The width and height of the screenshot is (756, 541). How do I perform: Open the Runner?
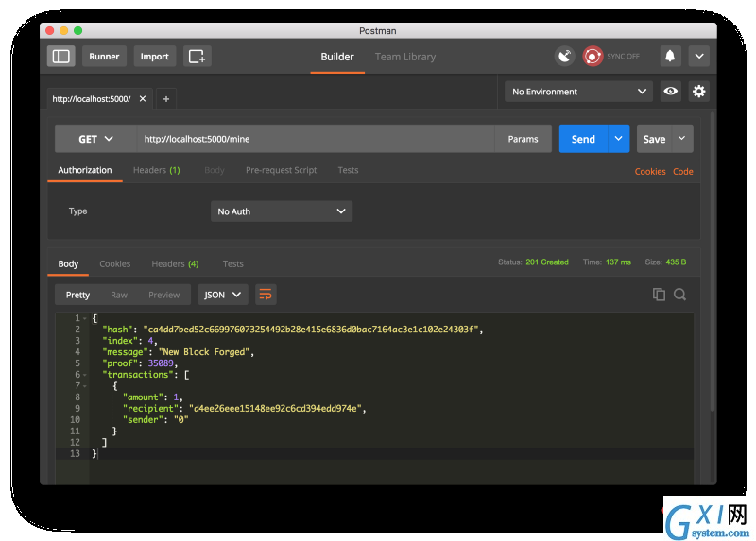[104, 57]
